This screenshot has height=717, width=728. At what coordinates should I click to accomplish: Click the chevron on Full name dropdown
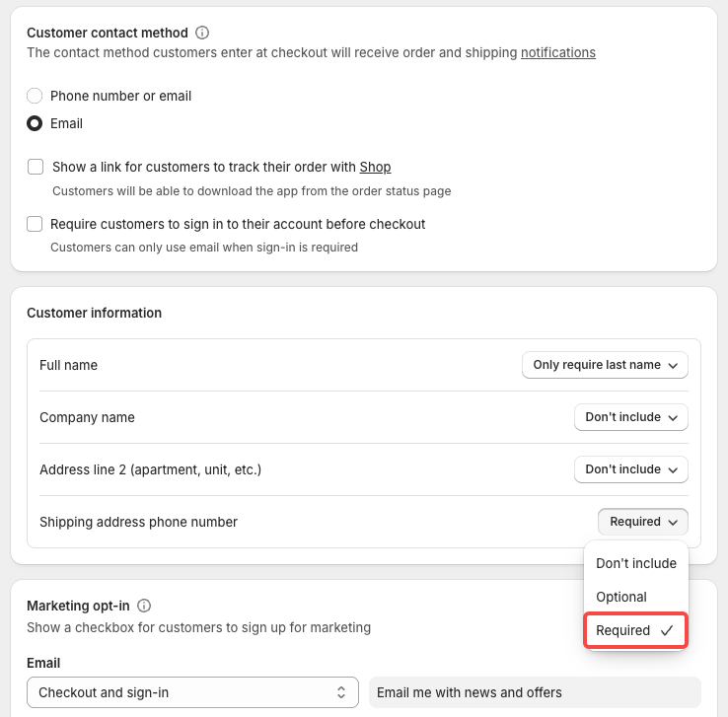(673, 365)
